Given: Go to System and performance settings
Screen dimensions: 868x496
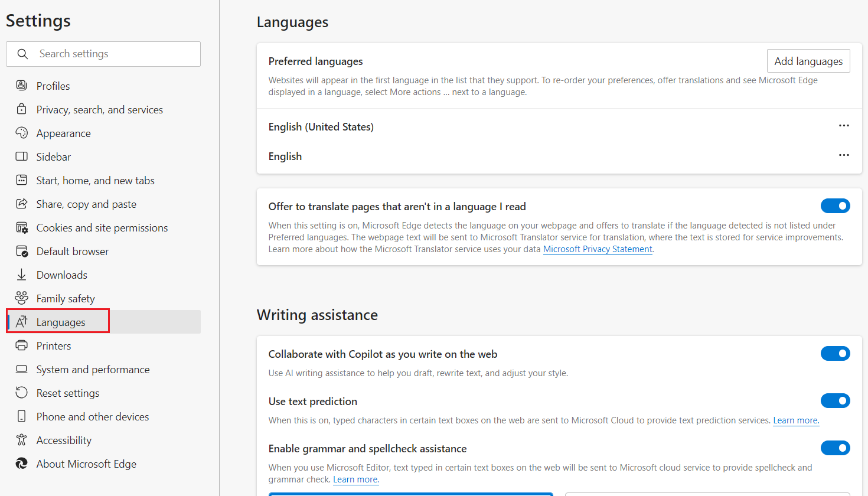Looking at the screenshot, I should (93, 370).
